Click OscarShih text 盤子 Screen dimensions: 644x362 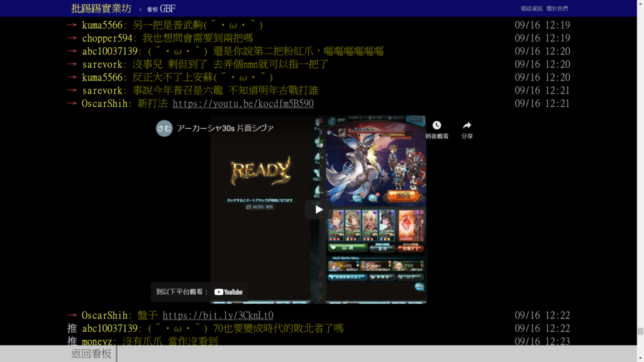(x=147, y=315)
